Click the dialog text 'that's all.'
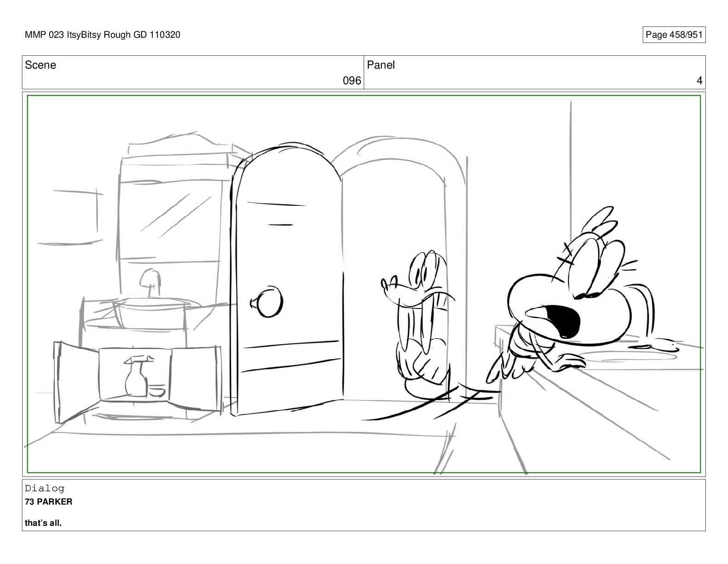 click(43, 523)
